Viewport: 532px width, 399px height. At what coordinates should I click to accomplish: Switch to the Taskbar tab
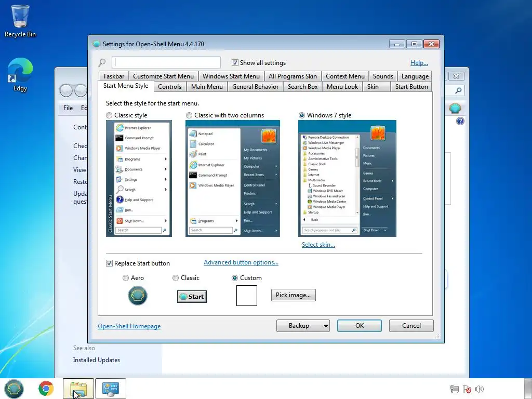113,76
